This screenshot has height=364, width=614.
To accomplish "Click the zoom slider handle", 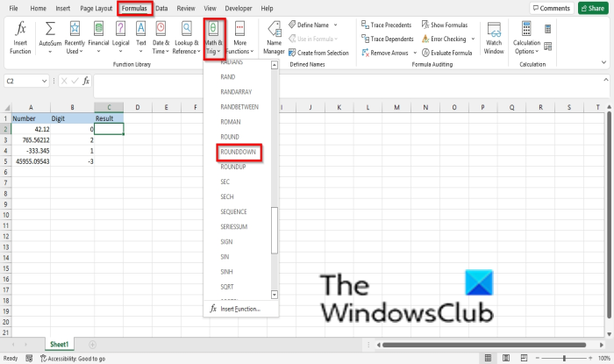I will point(564,358).
